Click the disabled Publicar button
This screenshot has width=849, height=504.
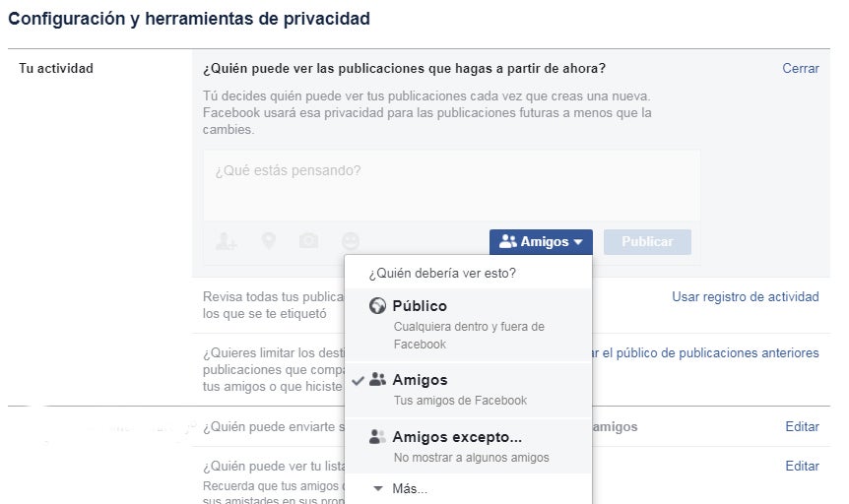coord(647,241)
